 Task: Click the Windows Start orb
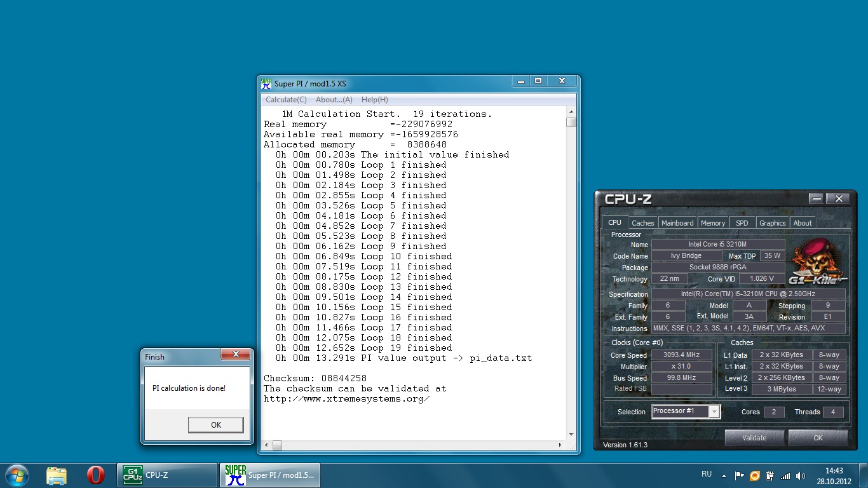coord(17,475)
